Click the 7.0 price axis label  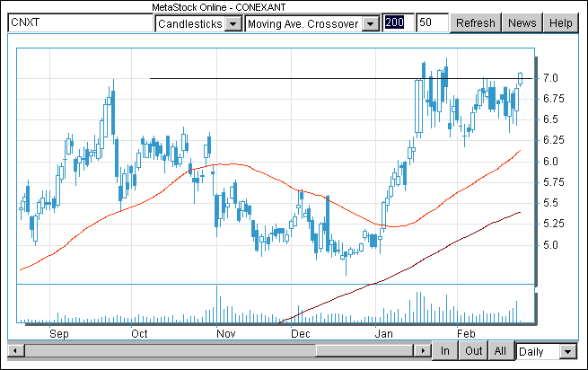tap(550, 78)
